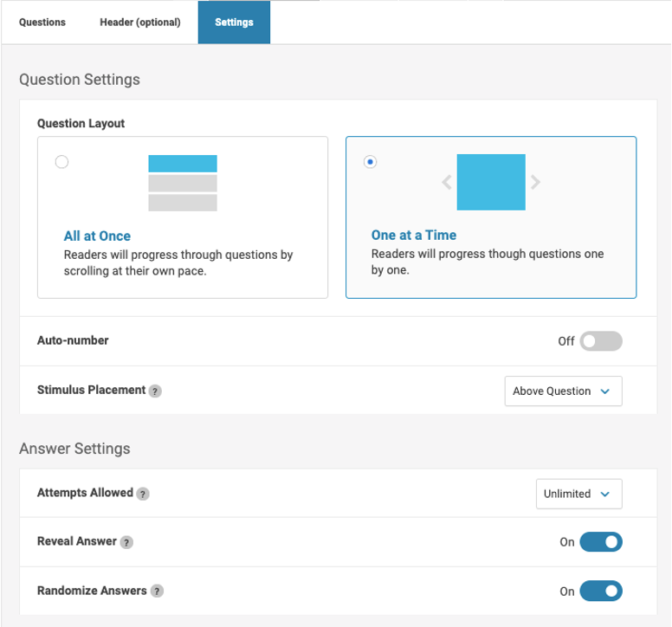This screenshot has width=672, height=627.
Task: Click the All at Once layout illustration
Action: 183,183
